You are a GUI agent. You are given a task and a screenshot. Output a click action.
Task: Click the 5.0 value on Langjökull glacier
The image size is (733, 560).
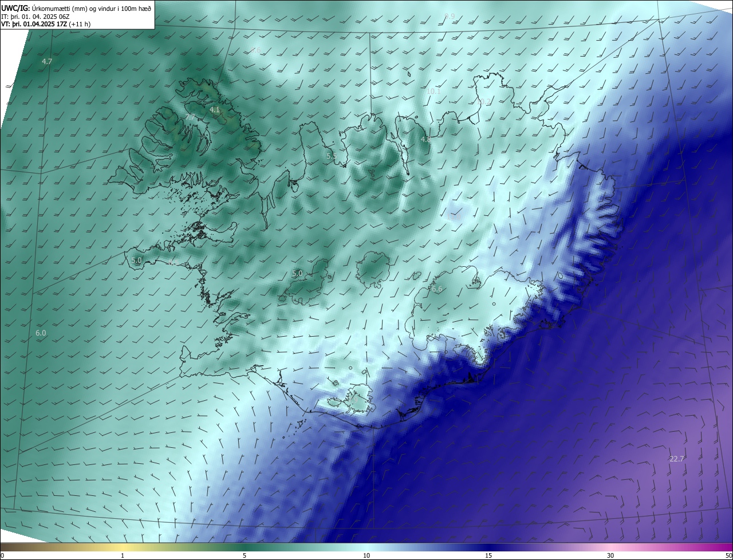pyautogui.click(x=297, y=274)
